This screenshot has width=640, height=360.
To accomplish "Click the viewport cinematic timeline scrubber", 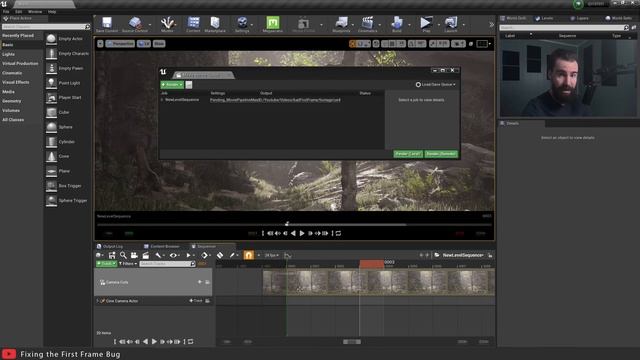I will click(x=287, y=224).
